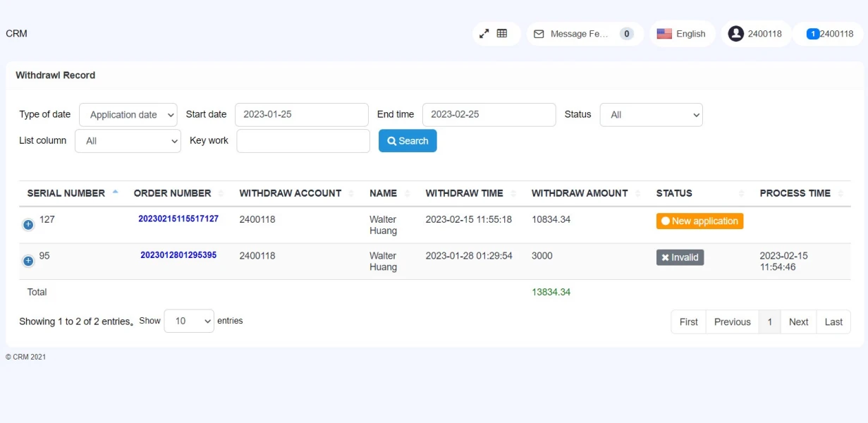Open order number 2023012801295395
868x423 pixels.
coord(178,255)
